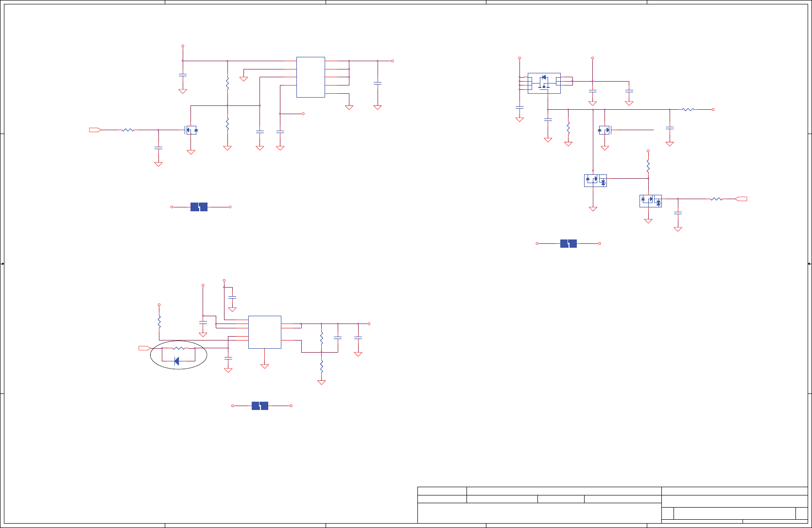Screen dimensions: 812x528
Task: Select the blue jumper symbol below upper-left circuit
Action: (x=199, y=207)
